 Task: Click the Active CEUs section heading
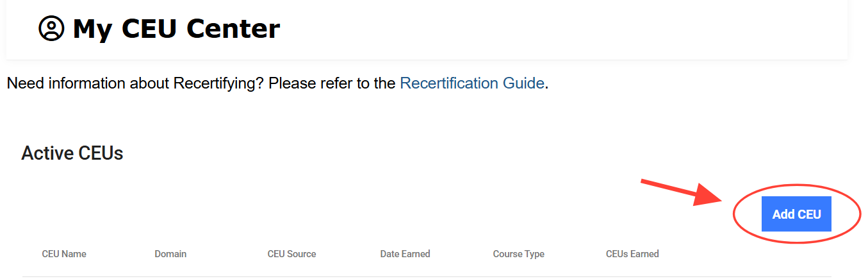(72, 153)
